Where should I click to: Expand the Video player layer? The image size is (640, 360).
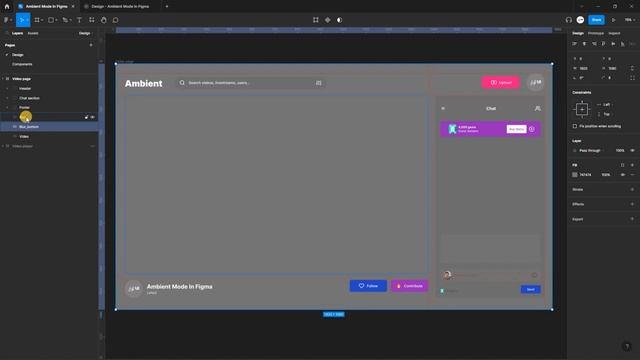pyautogui.click(x=3, y=146)
